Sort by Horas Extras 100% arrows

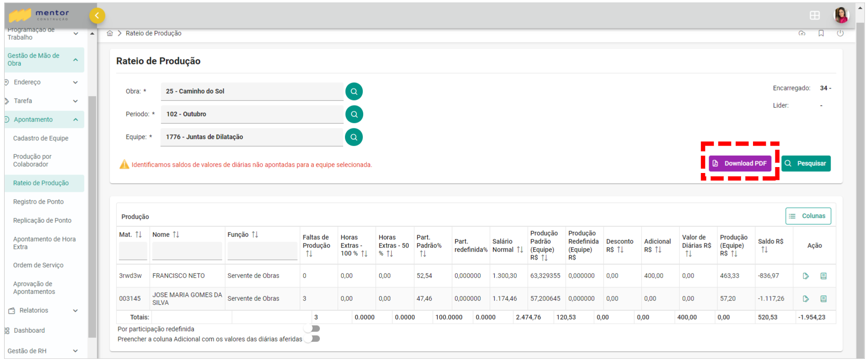click(364, 254)
